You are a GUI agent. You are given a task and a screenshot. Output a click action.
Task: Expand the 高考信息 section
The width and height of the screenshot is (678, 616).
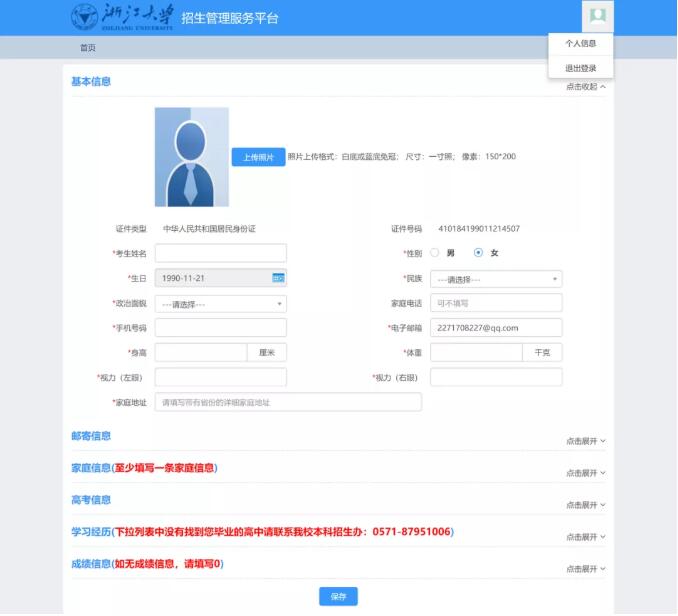[585, 505]
